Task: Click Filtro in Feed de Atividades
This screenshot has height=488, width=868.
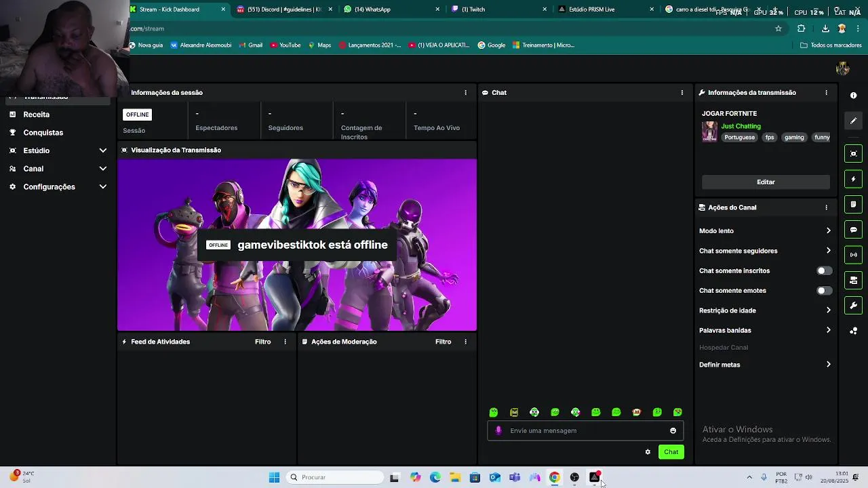Action: click(262, 342)
